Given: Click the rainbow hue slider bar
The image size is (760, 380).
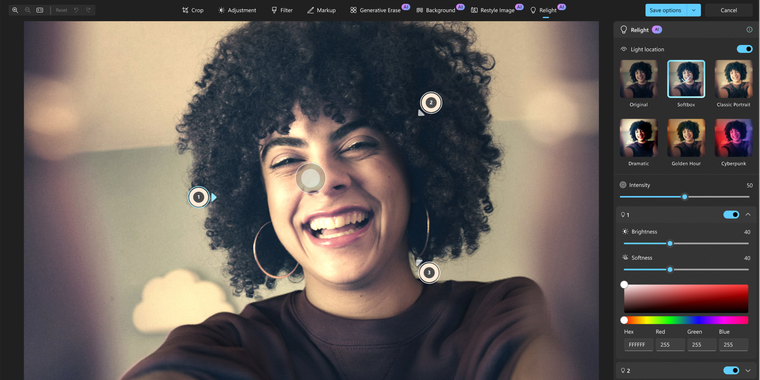Looking at the screenshot, I should pyautogui.click(x=686, y=320).
